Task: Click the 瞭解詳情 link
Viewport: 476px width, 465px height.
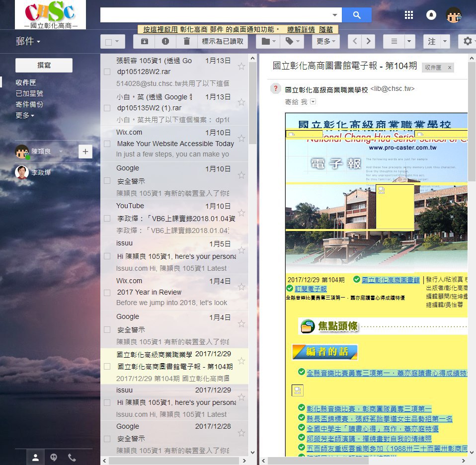Action: [301, 29]
